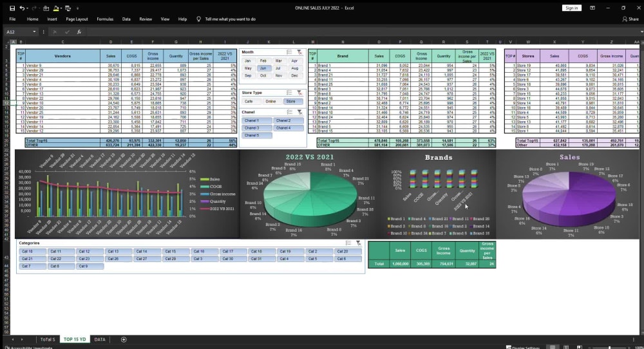644x349 pixels.
Task: Select the Brands stacked column chart
Action: click(438, 194)
